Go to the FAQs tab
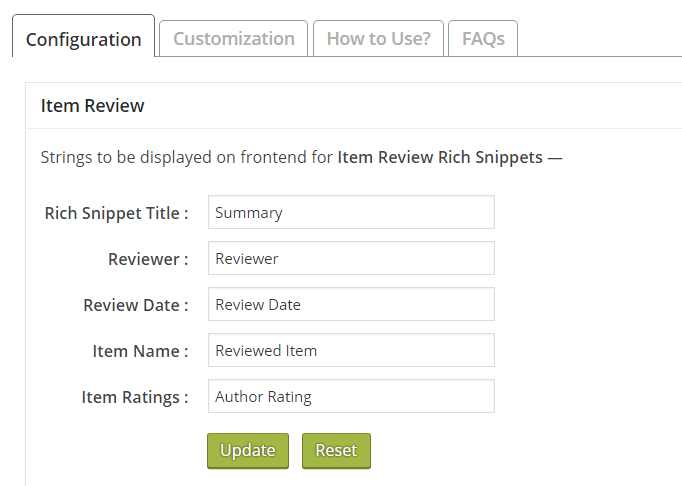The height and width of the screenshot is (486, 682). 483,39
